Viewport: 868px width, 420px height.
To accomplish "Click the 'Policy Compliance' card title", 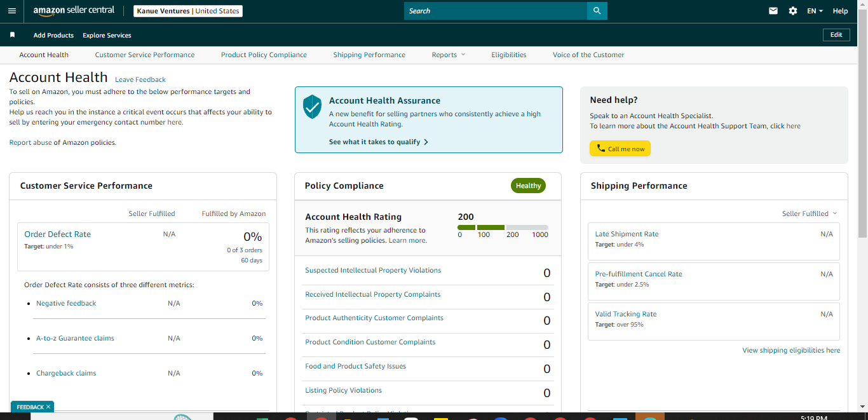I will 344,186.
